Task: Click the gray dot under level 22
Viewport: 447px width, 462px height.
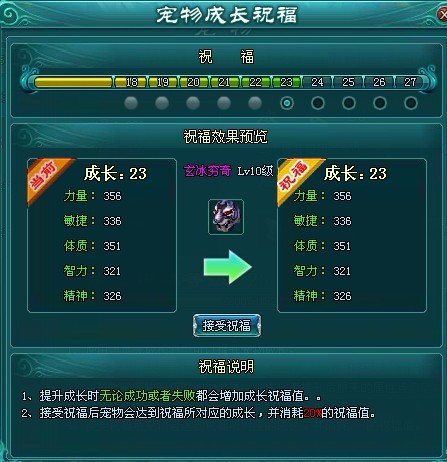Action: [255, 103]
